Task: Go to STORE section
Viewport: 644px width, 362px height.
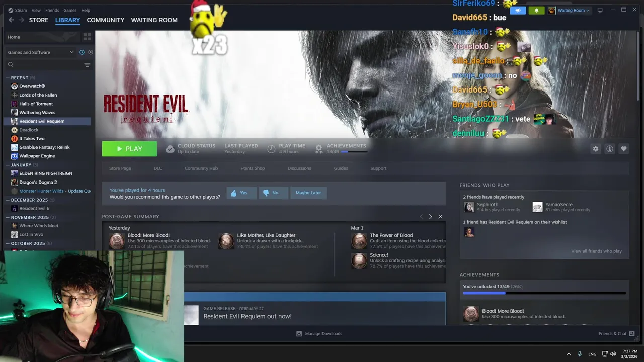Action: [39, 20]
